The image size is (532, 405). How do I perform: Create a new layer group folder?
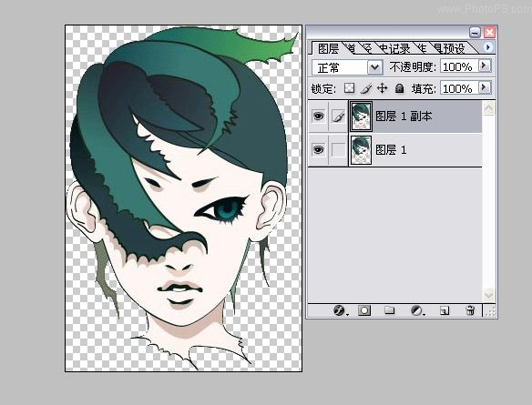click(x=390, y=310)
